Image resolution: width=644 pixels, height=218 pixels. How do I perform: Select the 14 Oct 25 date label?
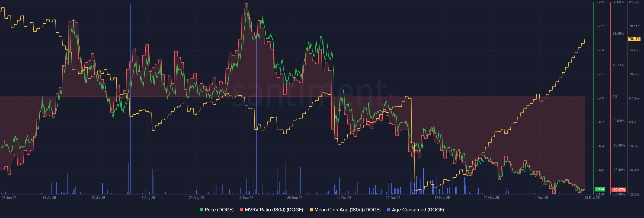click(344, 198)
